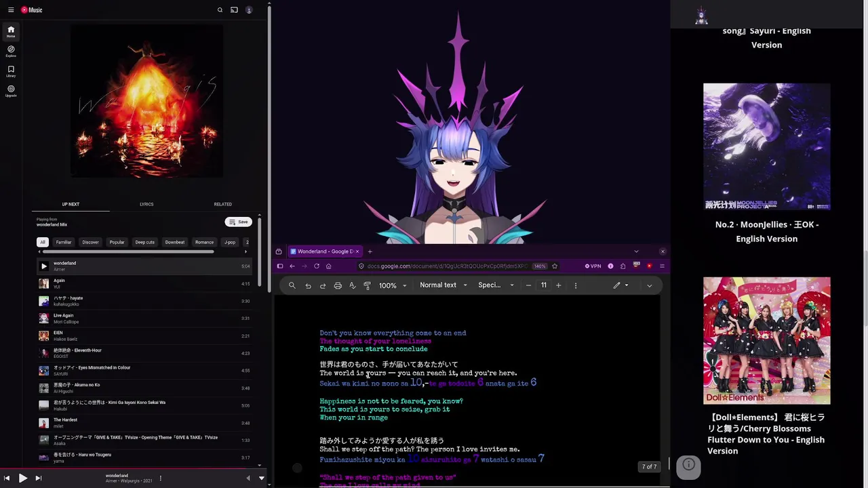Print the Google Docs document
Screen dimensions: 868x488
[x=338, y=285]
